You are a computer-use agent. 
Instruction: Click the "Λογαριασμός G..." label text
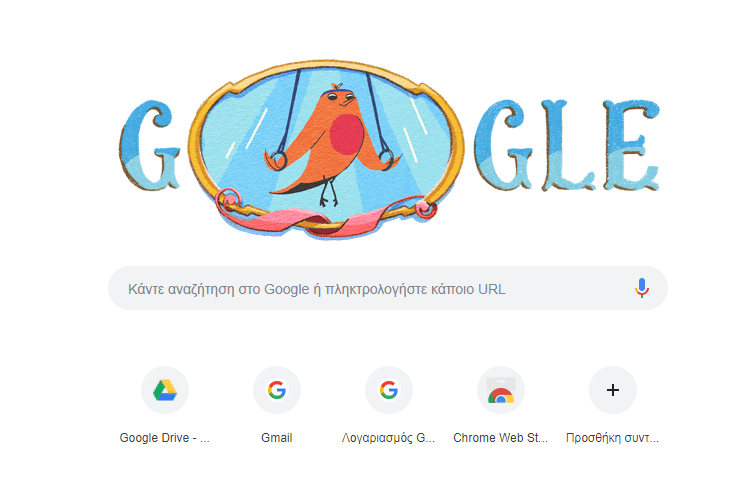[388, 438]
